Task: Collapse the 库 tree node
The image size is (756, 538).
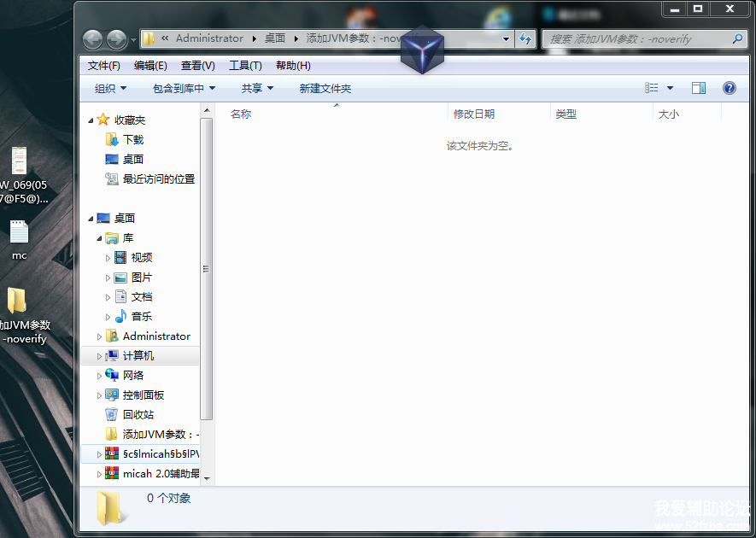Action: pyautogui.click(x=99, y=238)
